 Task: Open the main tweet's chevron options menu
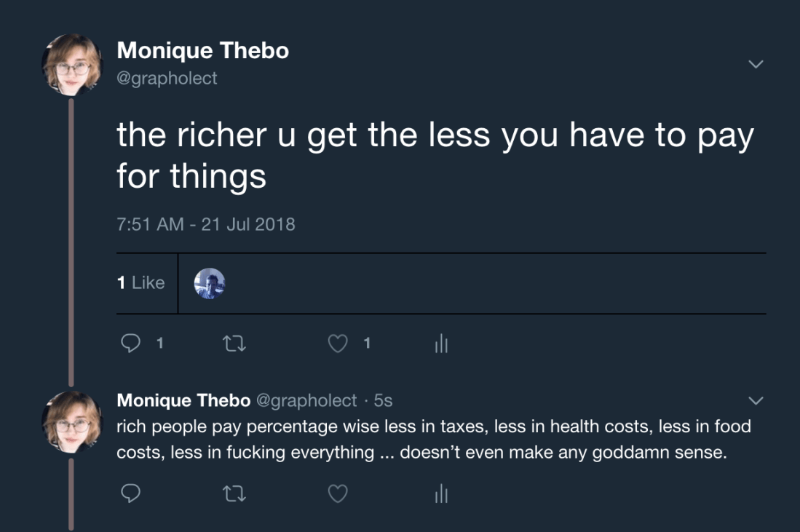tap(756, 64)
